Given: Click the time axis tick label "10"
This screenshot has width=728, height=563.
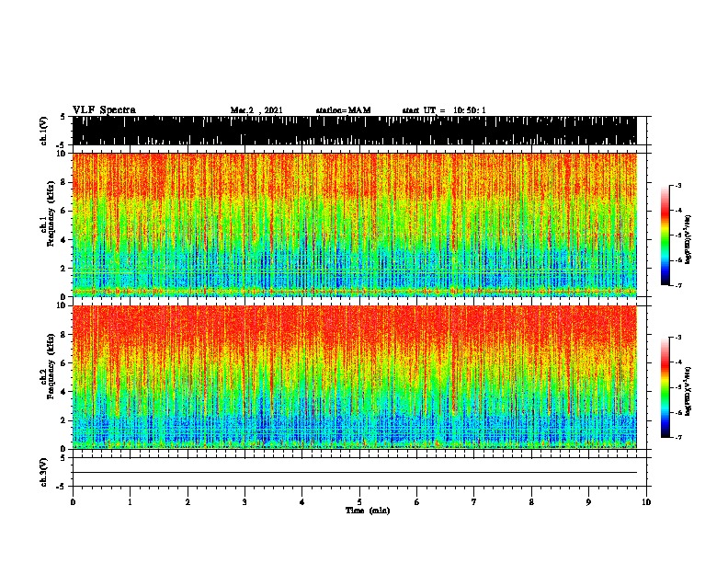Looking at the screenshot, I should pyautogui.click(x=646, y=502).
